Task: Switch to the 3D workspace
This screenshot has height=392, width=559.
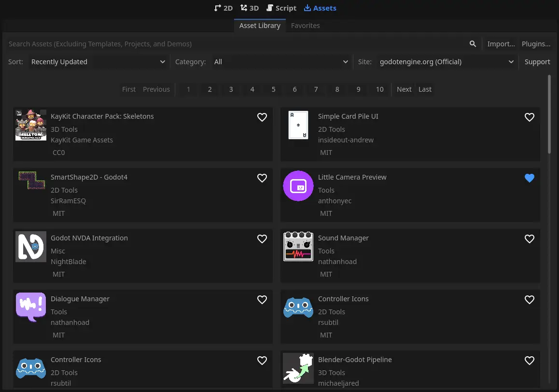Action: [250, 8]
